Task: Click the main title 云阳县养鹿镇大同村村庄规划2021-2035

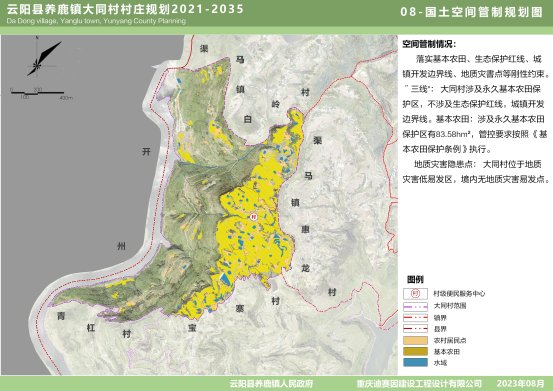Action: pos(125,9)
